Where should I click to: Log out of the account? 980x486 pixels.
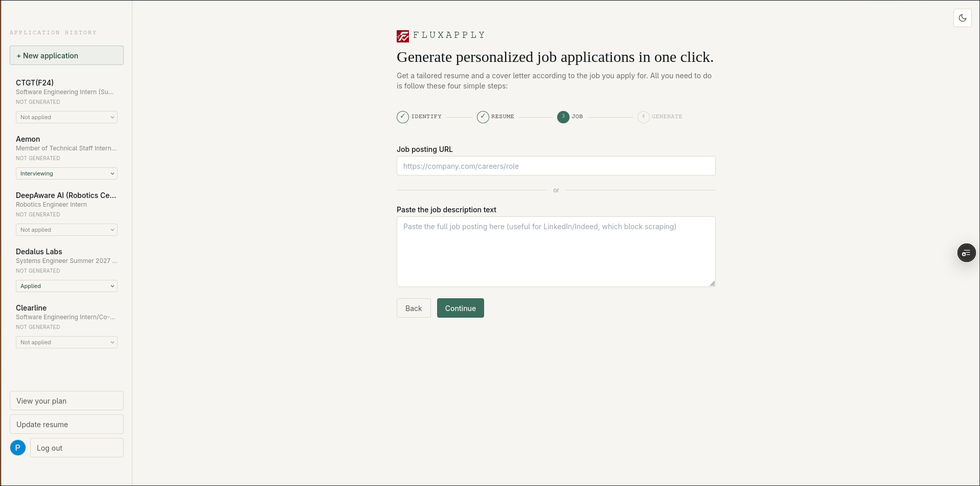coord(77,448)
